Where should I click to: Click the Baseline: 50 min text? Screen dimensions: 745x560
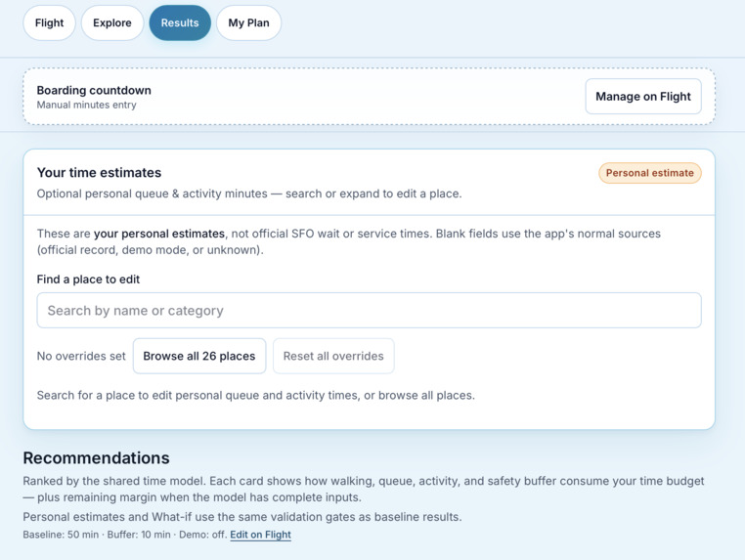tap(61, 535)
